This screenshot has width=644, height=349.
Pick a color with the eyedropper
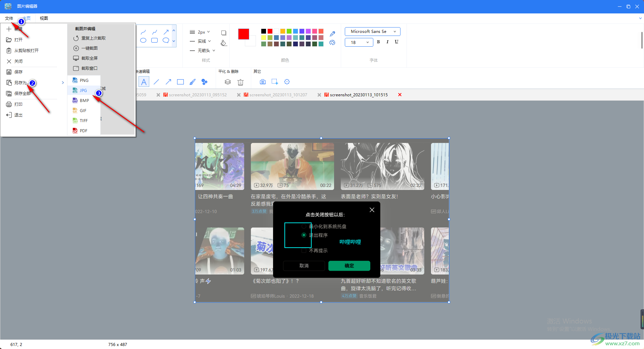coord(332,34)
